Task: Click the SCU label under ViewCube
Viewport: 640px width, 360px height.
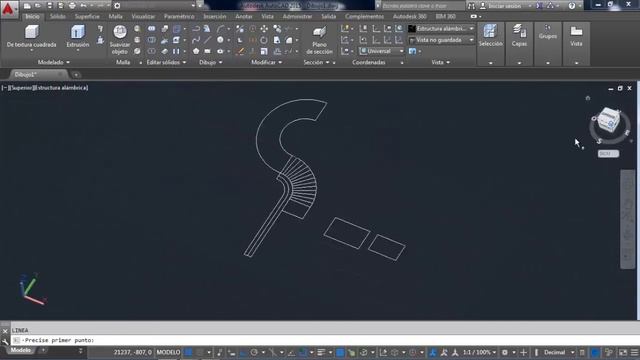Action: pyautogui.click(x=608, y=153)
